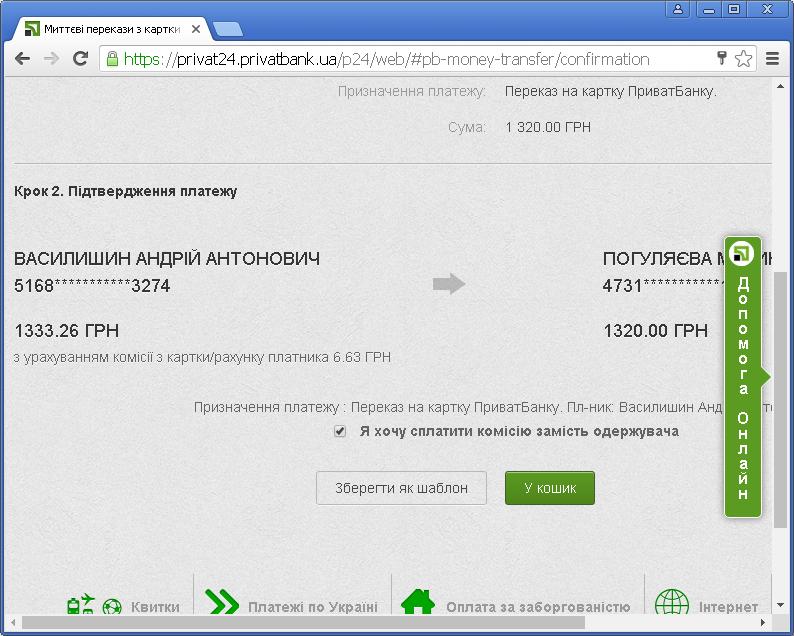Open the saved password key icon
794x636 pixels.
point(721,59)
